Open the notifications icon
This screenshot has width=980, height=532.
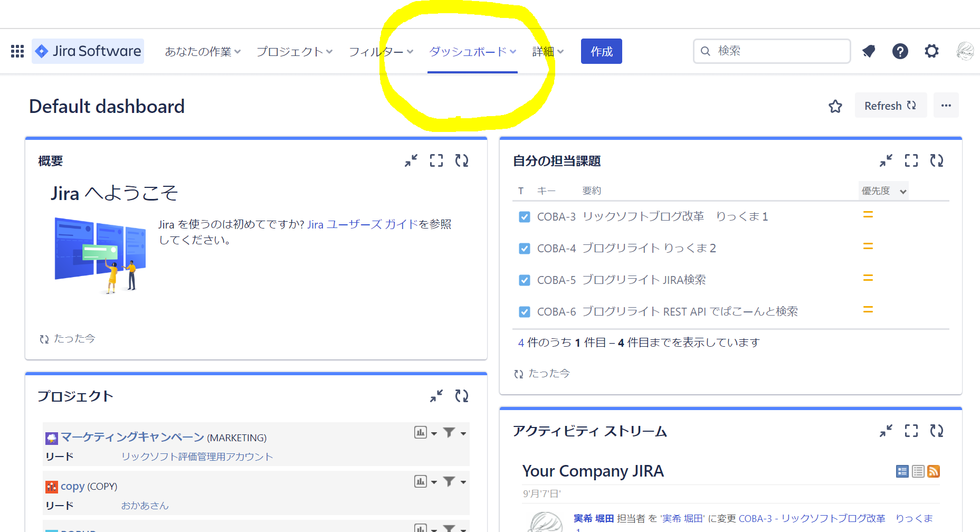(x=869, y=51)
